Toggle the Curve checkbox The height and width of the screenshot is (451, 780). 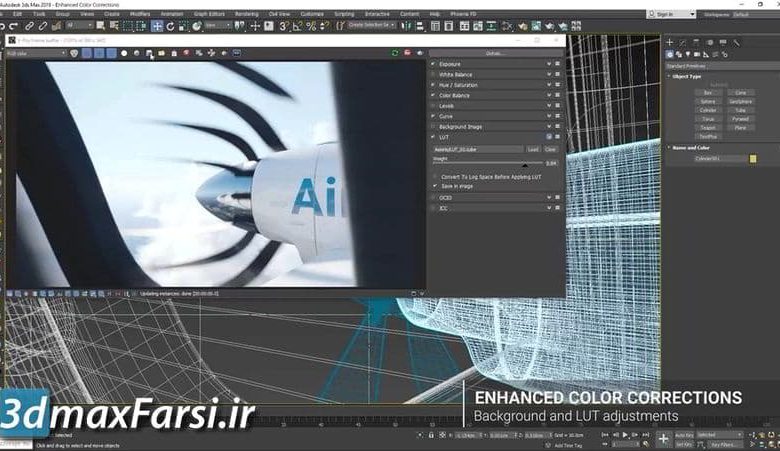433,116
